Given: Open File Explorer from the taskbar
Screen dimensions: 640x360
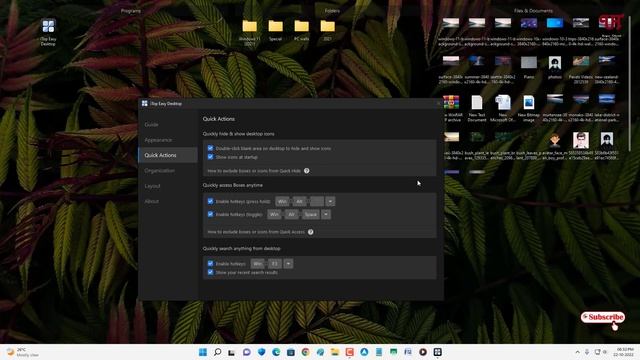Looking at the screenshot, I should pyautogui.click(x=335, y=352).
